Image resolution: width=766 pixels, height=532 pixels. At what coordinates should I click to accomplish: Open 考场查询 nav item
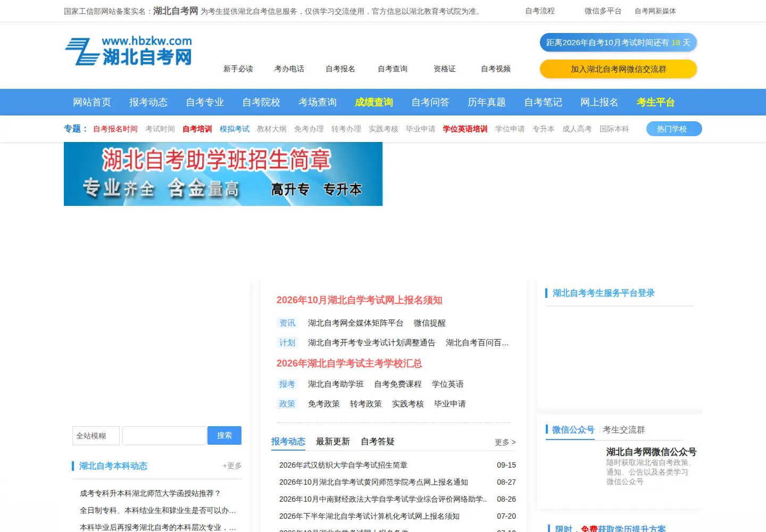[x=318, y=102]
